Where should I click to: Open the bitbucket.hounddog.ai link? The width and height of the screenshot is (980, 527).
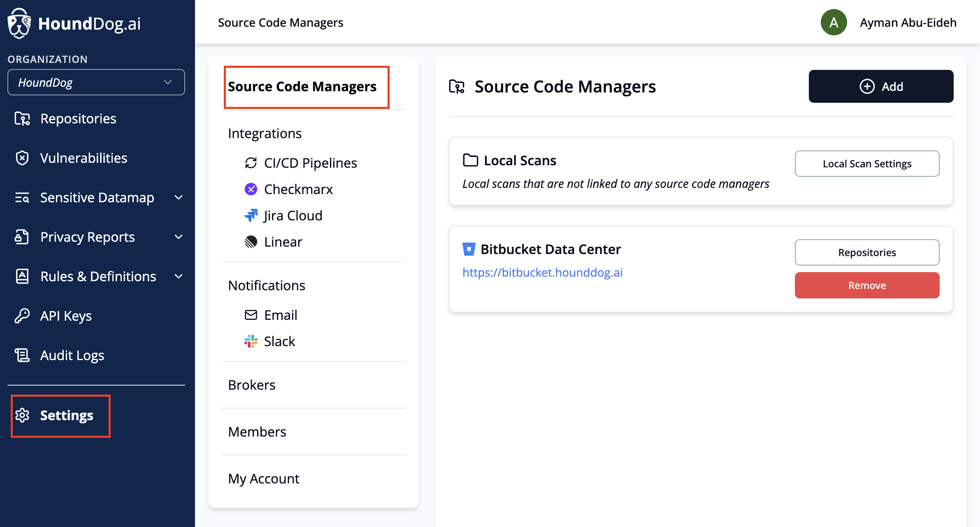[x=542, y=273]
